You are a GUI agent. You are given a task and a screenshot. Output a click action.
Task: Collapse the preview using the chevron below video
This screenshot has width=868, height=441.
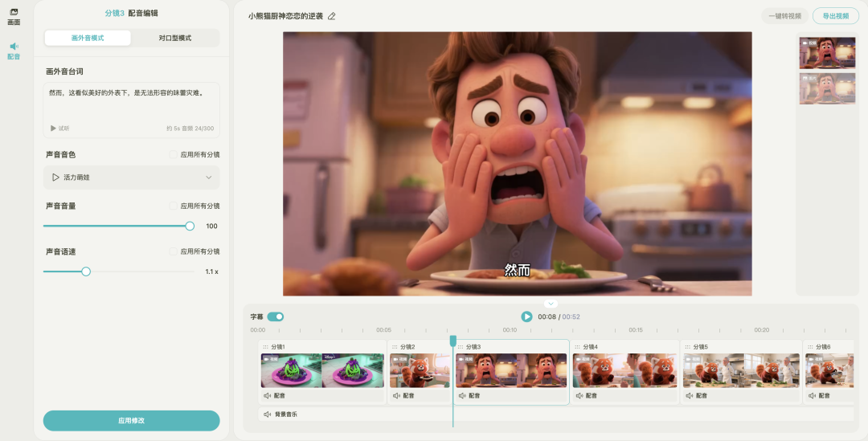(x=551, y=304)
